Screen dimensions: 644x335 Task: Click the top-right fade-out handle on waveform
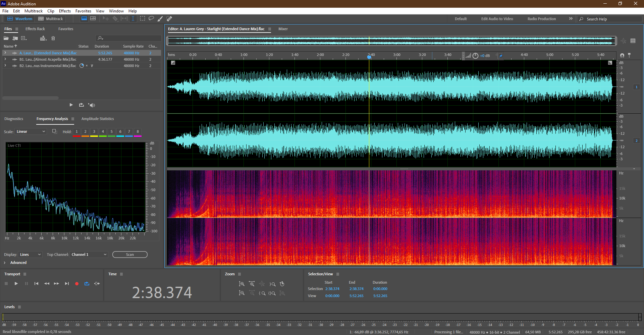tap(610, 63)
